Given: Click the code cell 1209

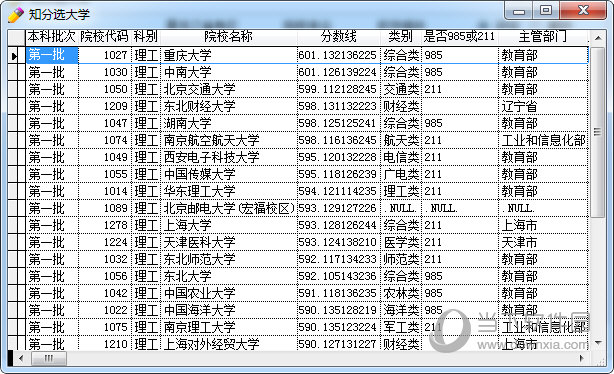Looking at the screenshot, I should pos(105,107).
